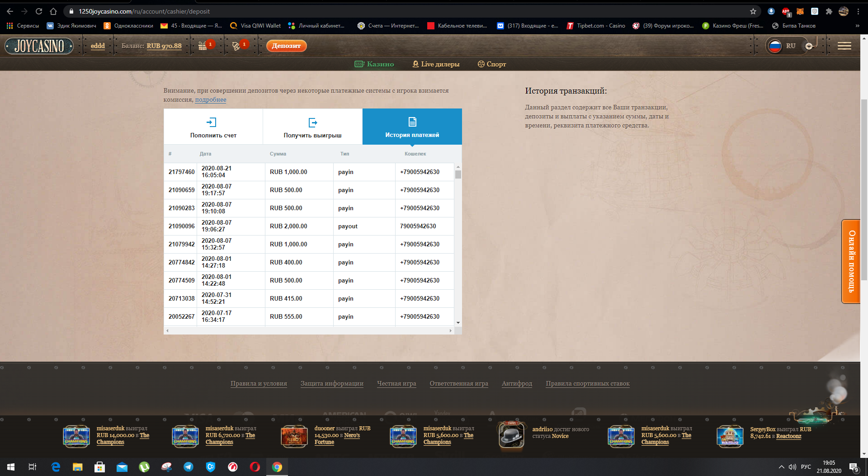868x476 pixels.
Task: Open the Mail app from the taskbar
Action: coord(122,467)
